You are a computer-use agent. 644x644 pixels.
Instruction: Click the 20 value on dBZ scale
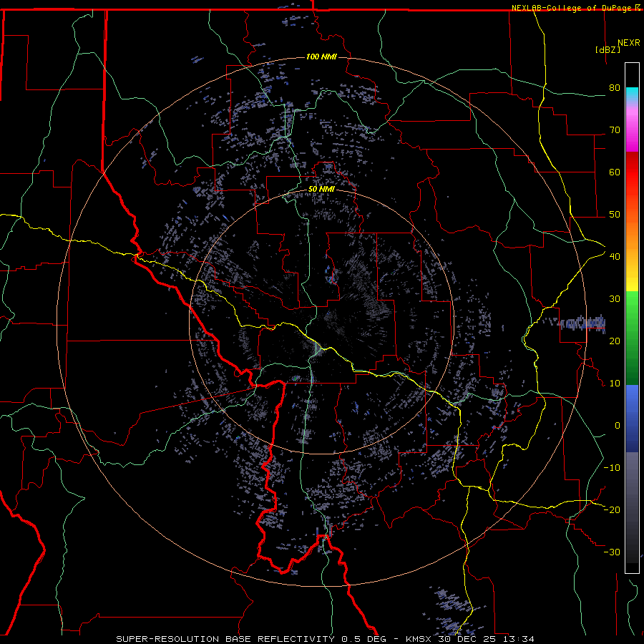tap(615, 341)
